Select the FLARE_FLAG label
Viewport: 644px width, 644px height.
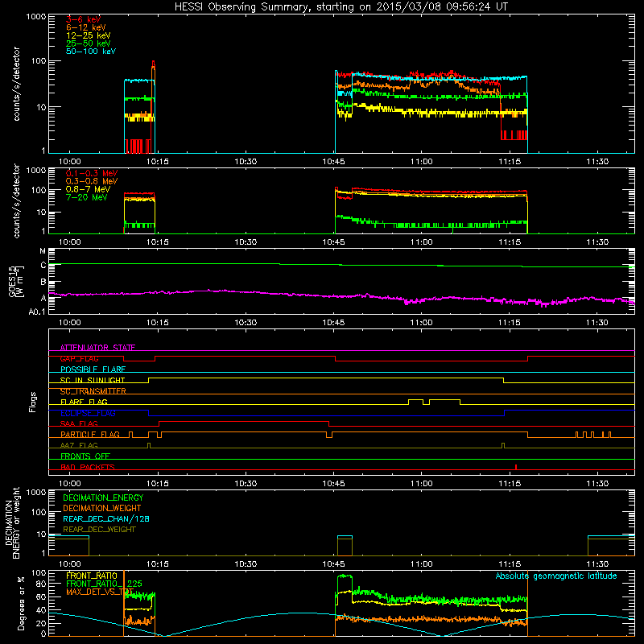[84, 402]
